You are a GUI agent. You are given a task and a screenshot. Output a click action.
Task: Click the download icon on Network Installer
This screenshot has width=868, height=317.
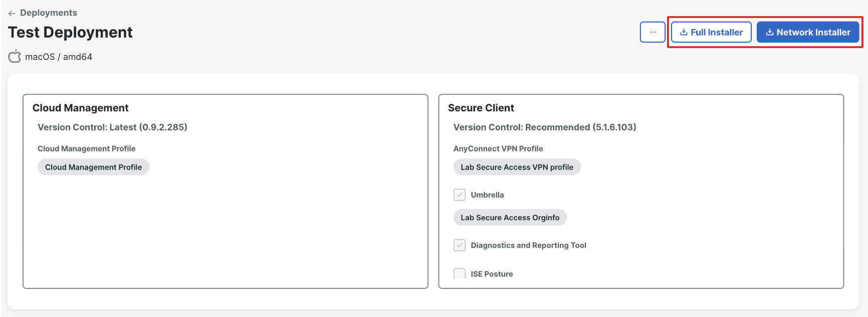pos(770,32)
